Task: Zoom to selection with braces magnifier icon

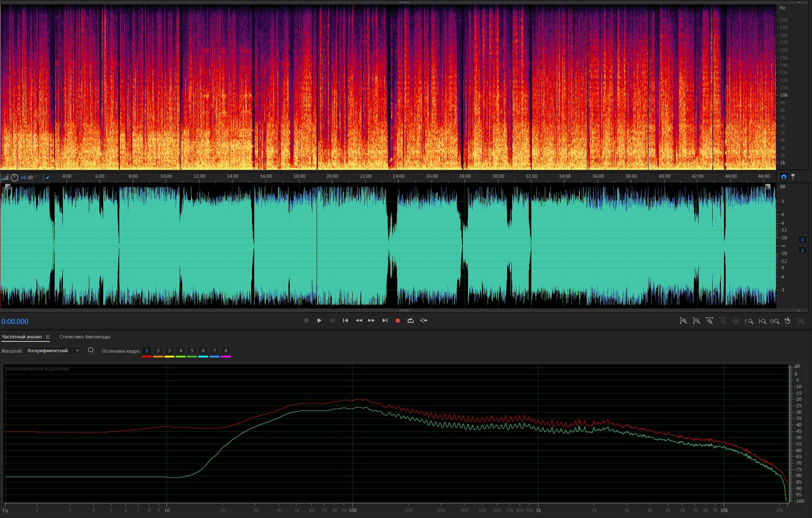Action: tap(775, 321)
